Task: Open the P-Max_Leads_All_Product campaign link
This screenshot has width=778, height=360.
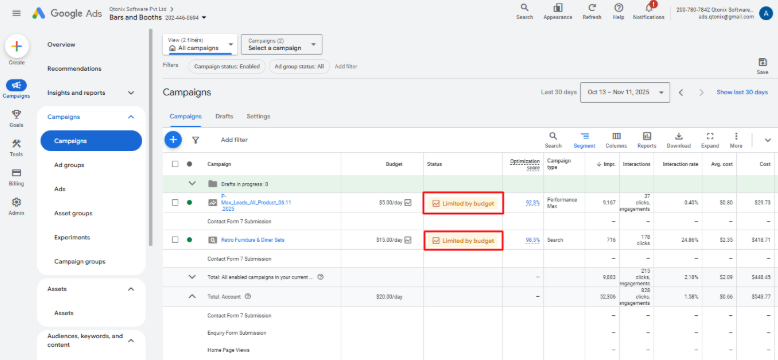Action: 256,202
